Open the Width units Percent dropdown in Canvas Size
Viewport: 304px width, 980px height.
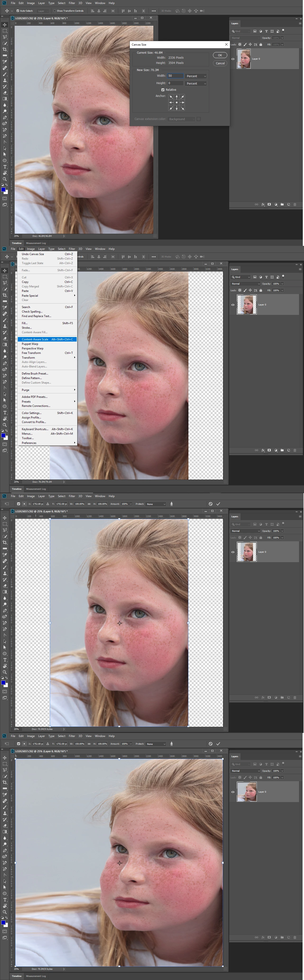[x=196, y=76]
